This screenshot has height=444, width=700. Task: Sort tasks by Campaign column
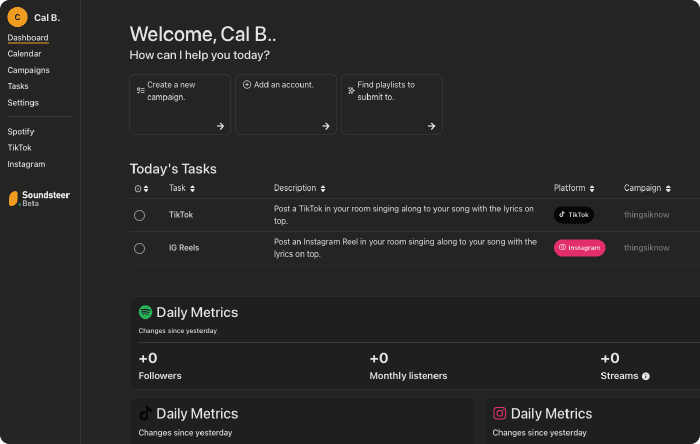647,188
